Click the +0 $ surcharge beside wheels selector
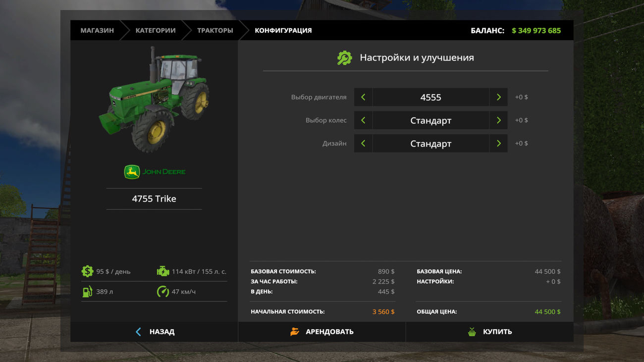The height and width of the screenshot is (362, 644). pyautogui.click(x=521, y=120)
